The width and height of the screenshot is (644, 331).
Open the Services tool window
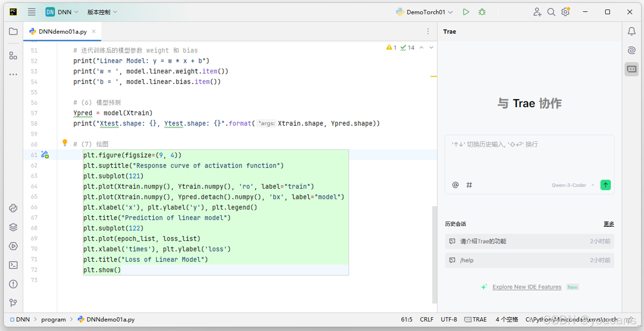(13, 246)
